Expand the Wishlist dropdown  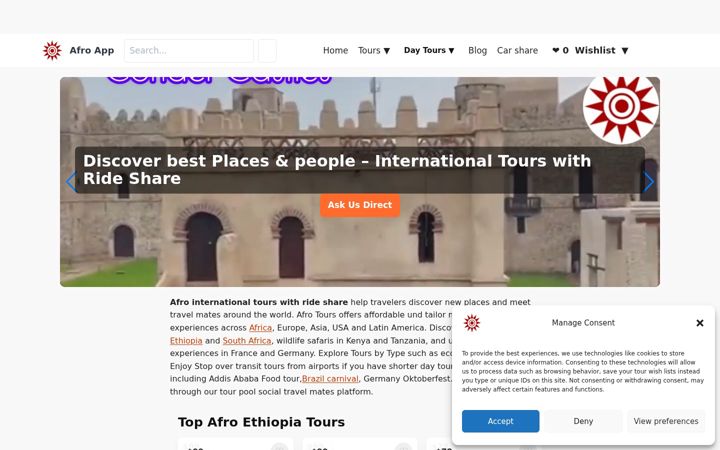point(601,51)
